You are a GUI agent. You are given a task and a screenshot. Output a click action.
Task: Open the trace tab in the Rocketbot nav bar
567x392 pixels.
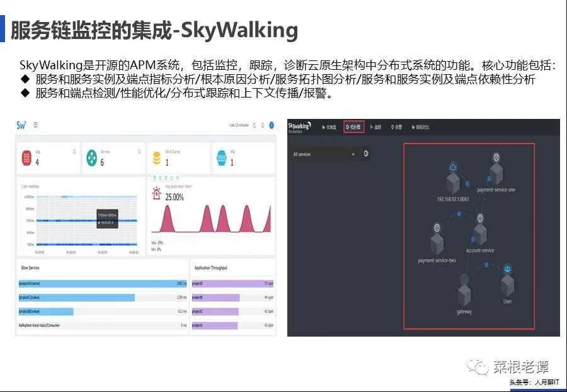[x=375, y=127]
